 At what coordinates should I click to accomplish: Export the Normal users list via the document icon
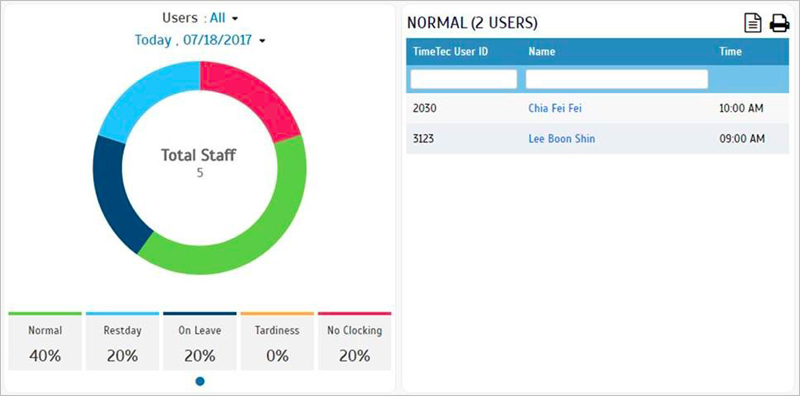coord(753,23)
